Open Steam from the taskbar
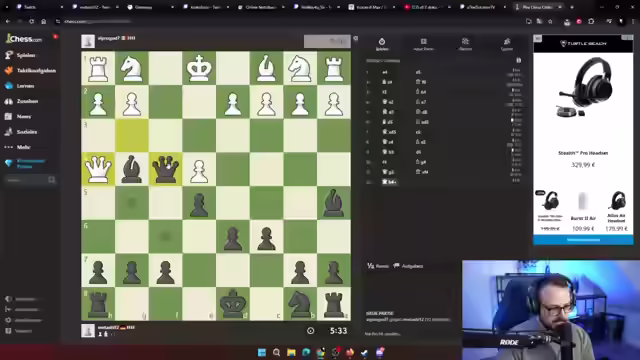 click(x=364, y=352)
